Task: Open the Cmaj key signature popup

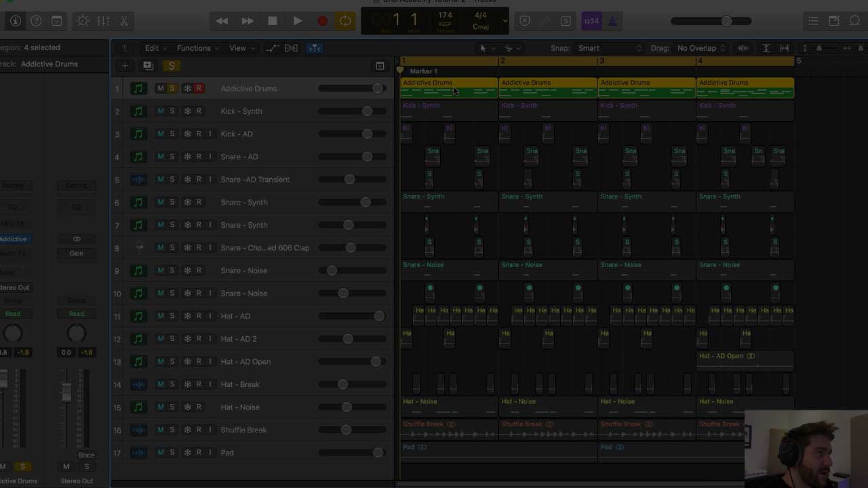Action: point(481,27)
